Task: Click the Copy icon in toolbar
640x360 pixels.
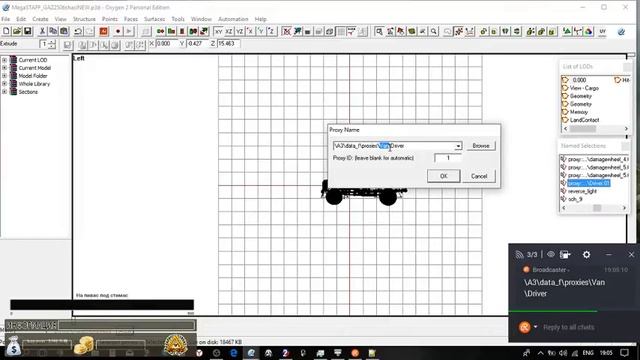Action: (53, 31)
